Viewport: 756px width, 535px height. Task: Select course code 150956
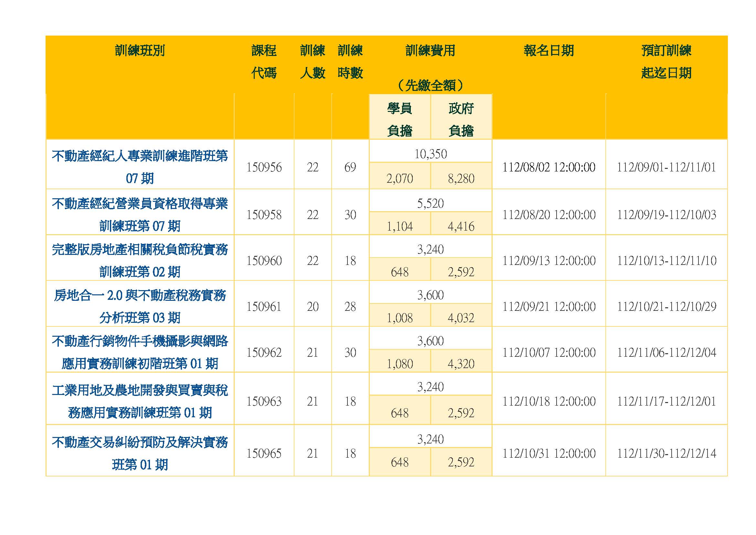click(x=264, y=167)
